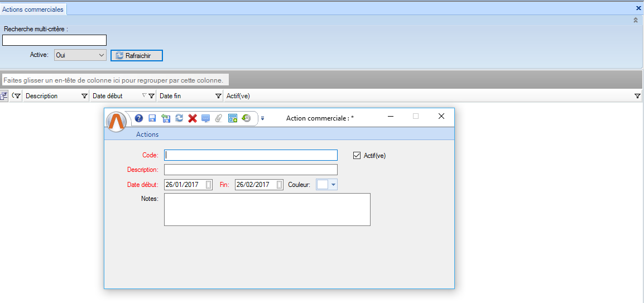Click the Rafraichir button

click(x=137, y=55)
